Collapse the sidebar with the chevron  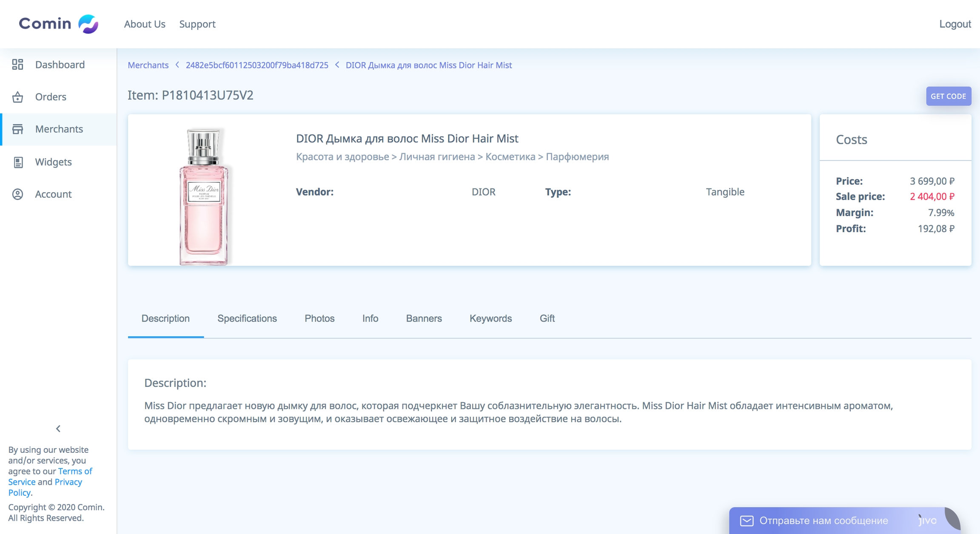click(58, 429)
